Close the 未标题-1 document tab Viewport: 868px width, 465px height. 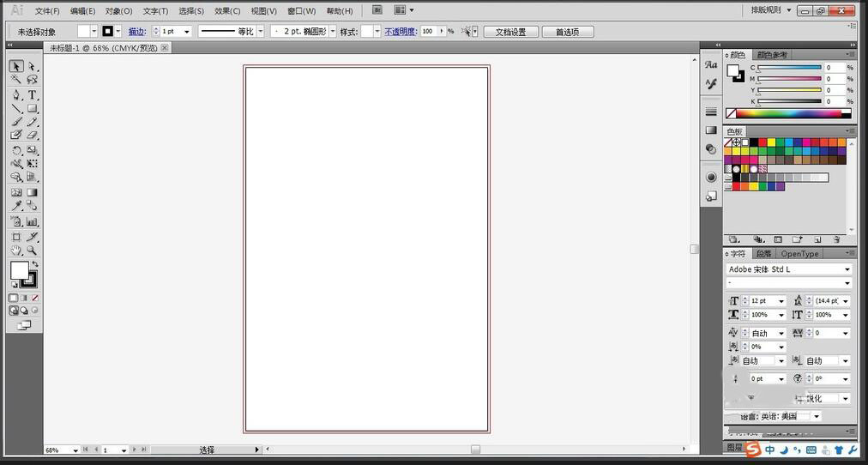point(165,48)
